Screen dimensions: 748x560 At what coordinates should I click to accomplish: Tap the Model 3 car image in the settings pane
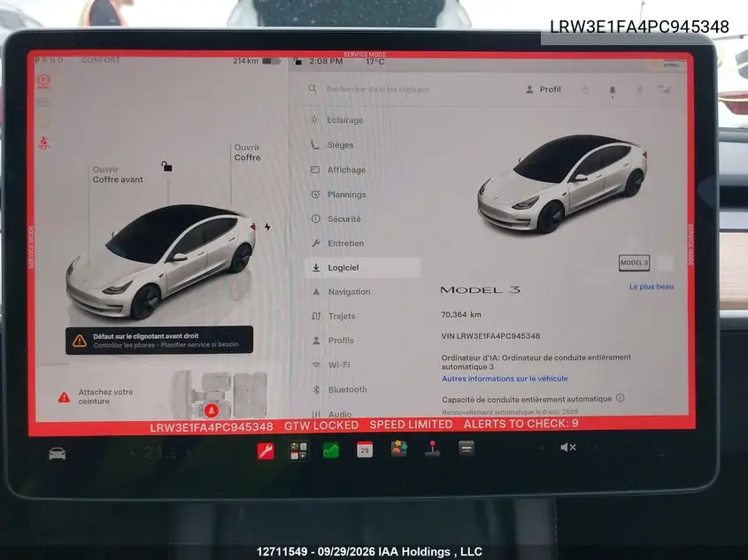[x=563, y=184]
